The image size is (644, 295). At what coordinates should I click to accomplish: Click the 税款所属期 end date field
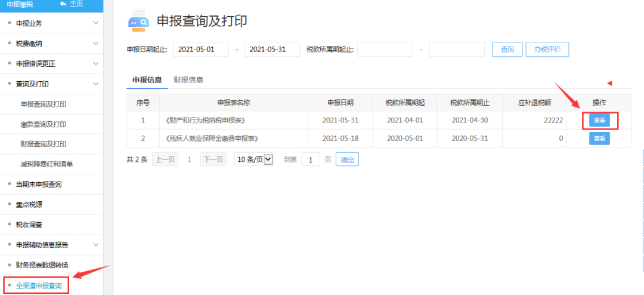(457, 50)
